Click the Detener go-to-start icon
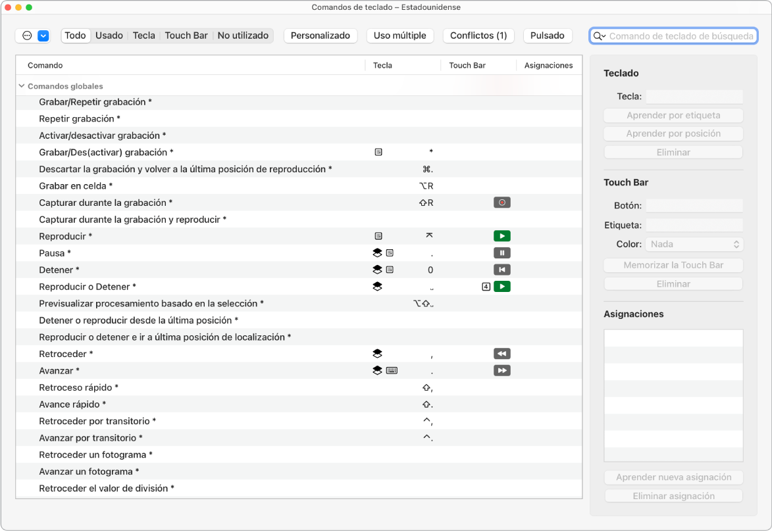The height and width of the screenshot is (532, 772). pyautogui.click(x=502, y=270)
